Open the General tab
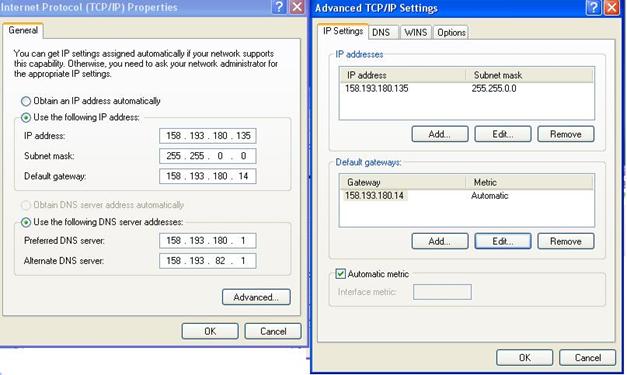627x375 pixels. pyautogui.click(x=23, y=30)
